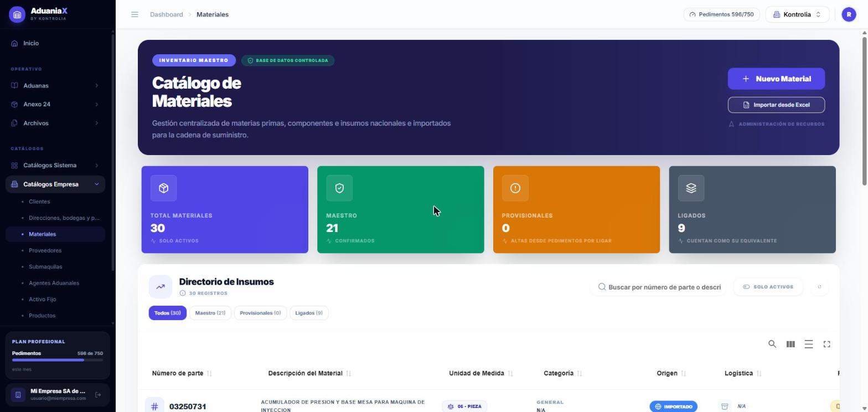Open the user avatar R icon
The height and width of the screenshot is (412, 868).
pos(849,14)
